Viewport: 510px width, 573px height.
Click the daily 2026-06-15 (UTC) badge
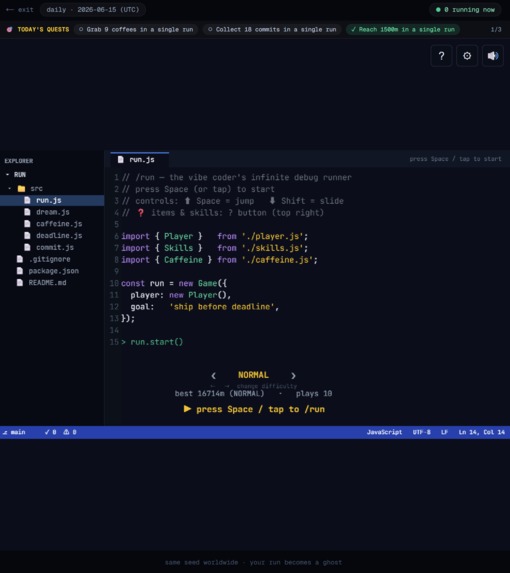(x=93, y=10)
